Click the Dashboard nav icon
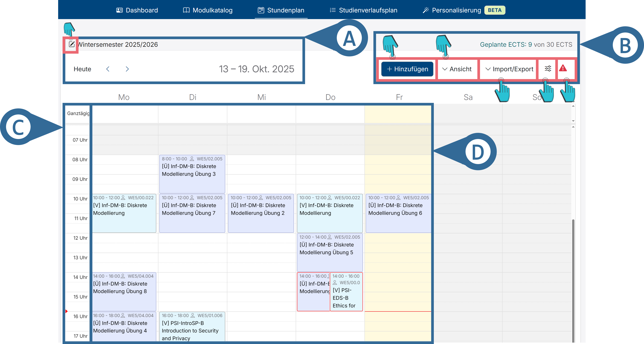 pos(120,10)
